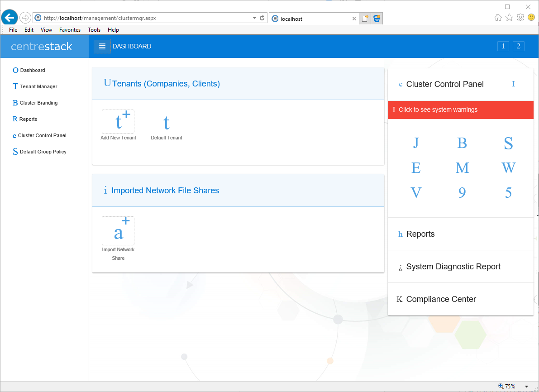Click the browser Forward arrow button
This screenshot has height=392, width=539.
pyautogui.click(x=25, y=18)
